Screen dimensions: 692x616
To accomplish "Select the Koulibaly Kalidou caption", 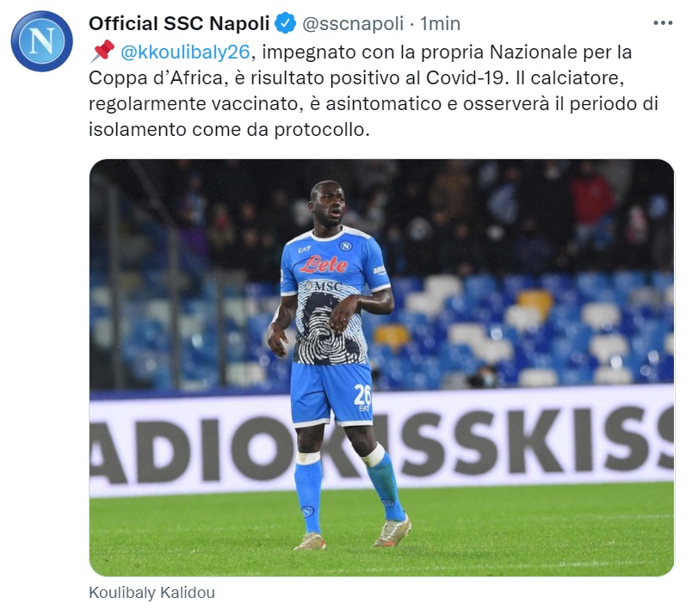I will [151, 592].
